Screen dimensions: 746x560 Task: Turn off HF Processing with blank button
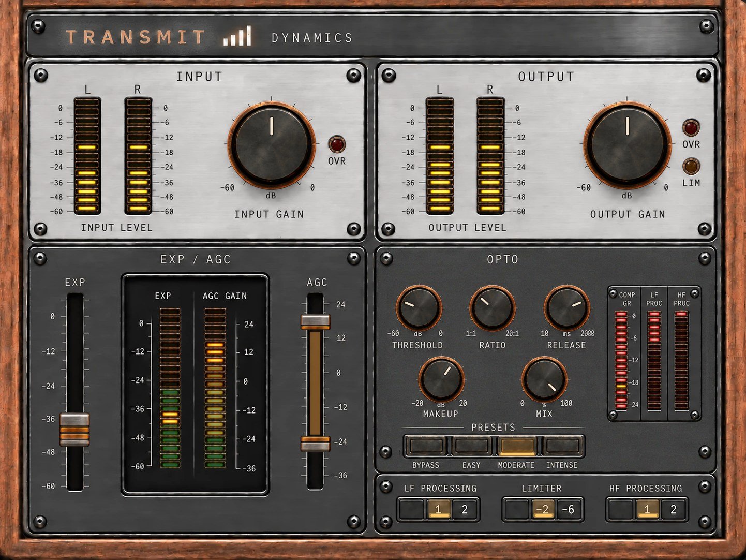tap(621, 509)
